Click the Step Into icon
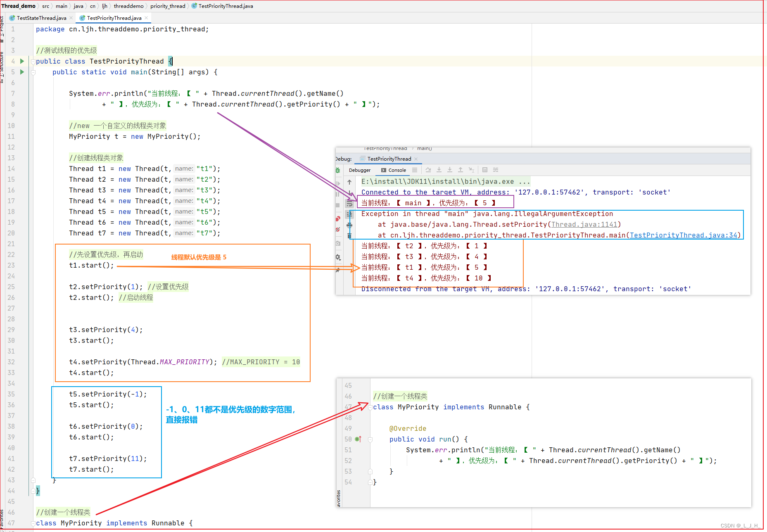Viewport: 767px width, 532px height. click(439, 170)
